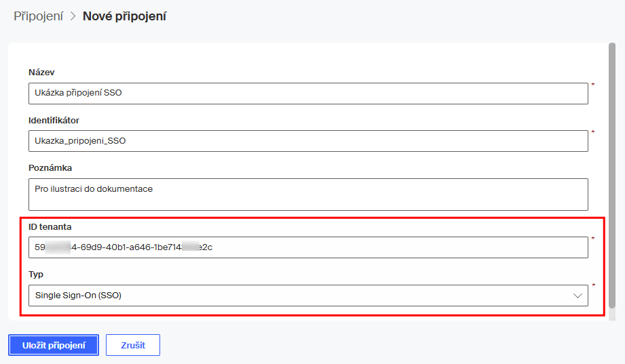Click into the Poznámka text area
This screenshot has height=364, width=625.
pyautogui.click(x=308, y=195)
